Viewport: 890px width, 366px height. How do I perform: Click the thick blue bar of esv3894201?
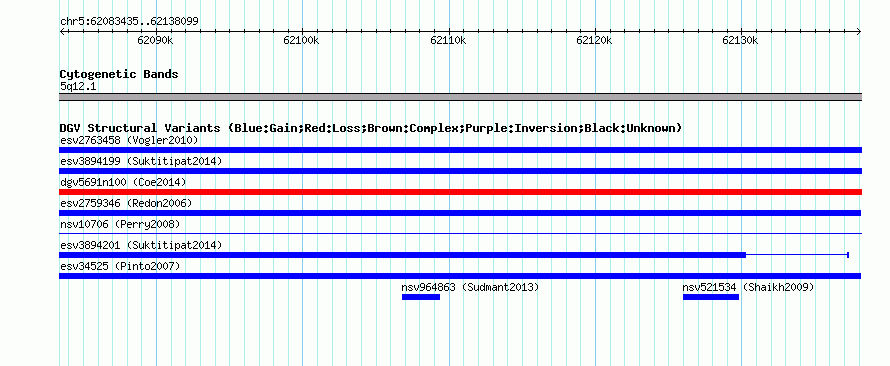(x=402, y=255)
